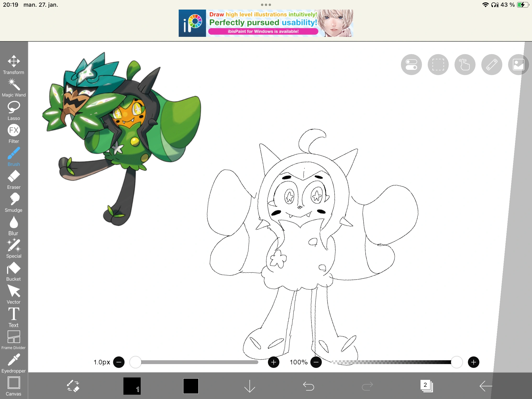Open the layers panel showing 2
Screen dimensions: 532x399
click(426, 386)
